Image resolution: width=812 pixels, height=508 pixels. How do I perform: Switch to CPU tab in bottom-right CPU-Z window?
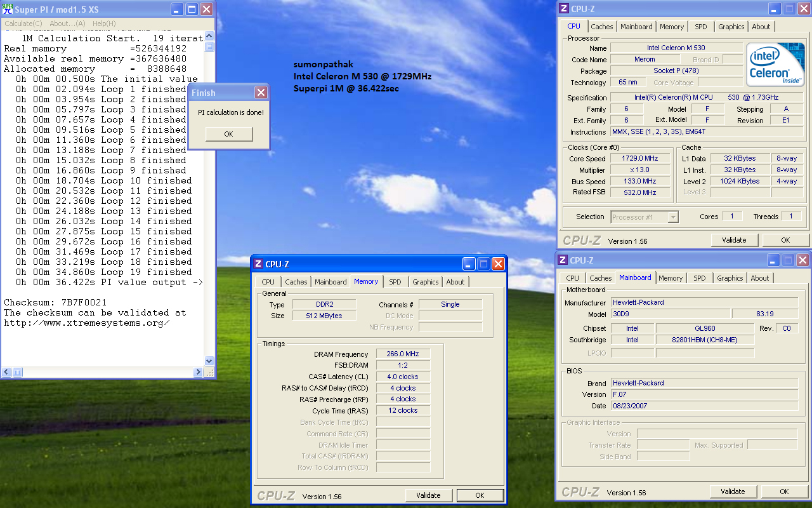(x=572, y=278)
